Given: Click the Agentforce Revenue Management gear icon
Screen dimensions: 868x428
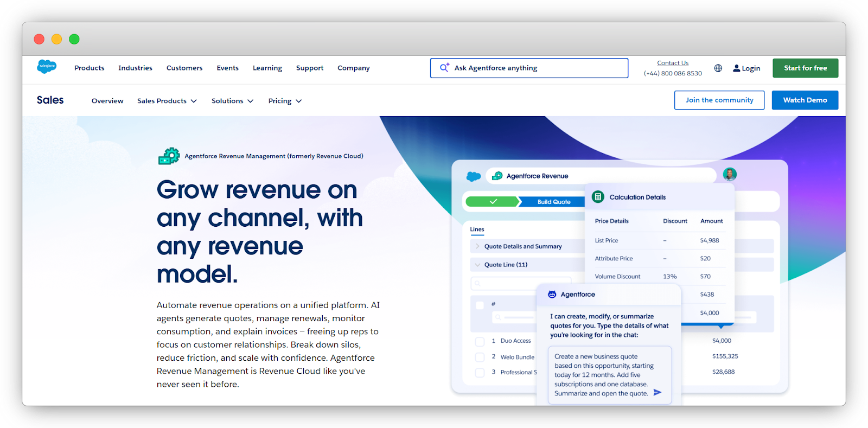Looking at the screenshot, I should (x=169, y=156).
